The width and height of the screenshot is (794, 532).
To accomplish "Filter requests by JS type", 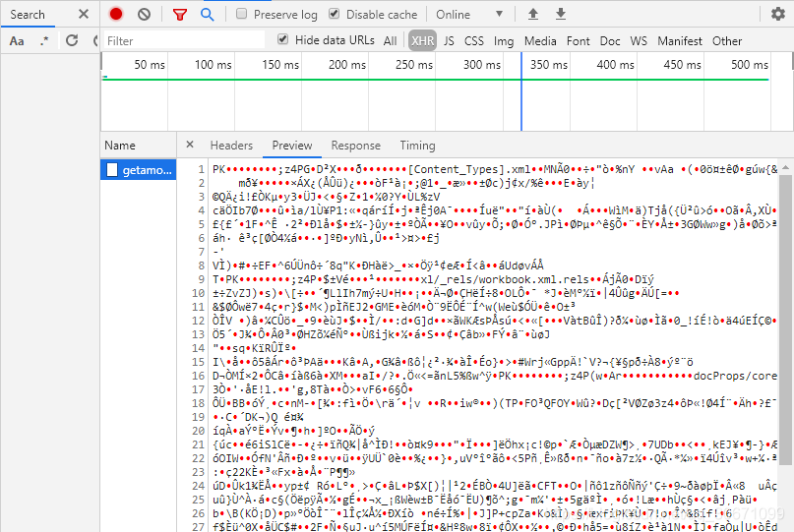I will (x=449, y=41).
